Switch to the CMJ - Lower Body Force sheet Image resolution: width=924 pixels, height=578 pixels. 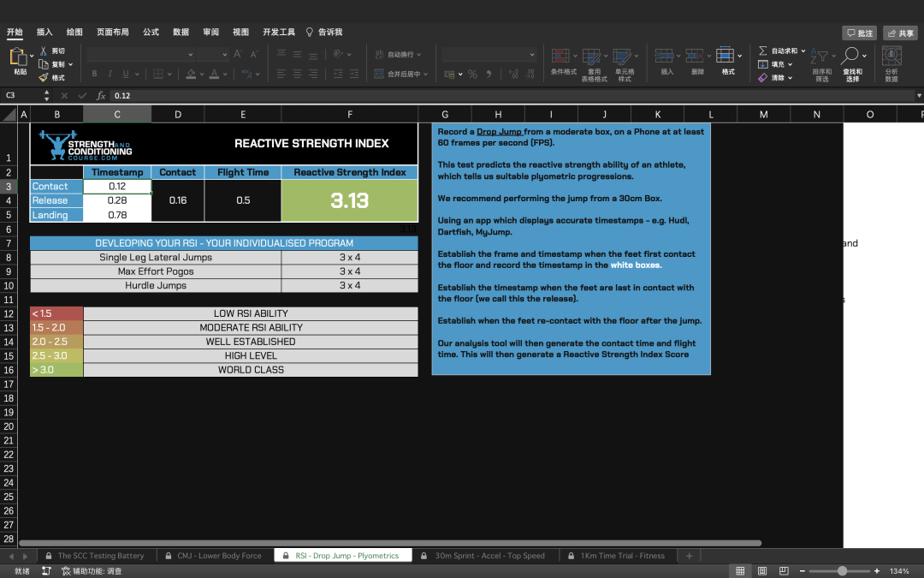click(219, 556)
